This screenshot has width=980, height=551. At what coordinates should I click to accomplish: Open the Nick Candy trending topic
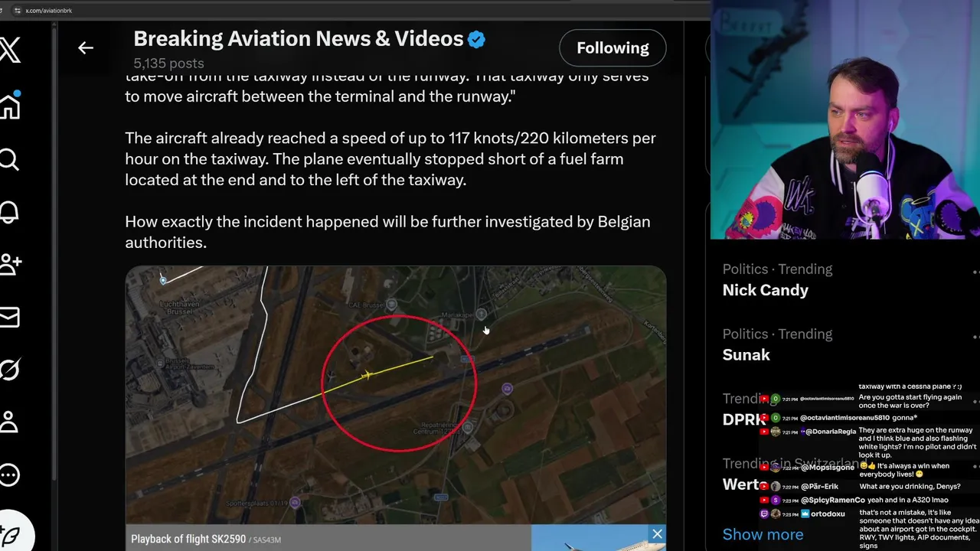(765, 290)
